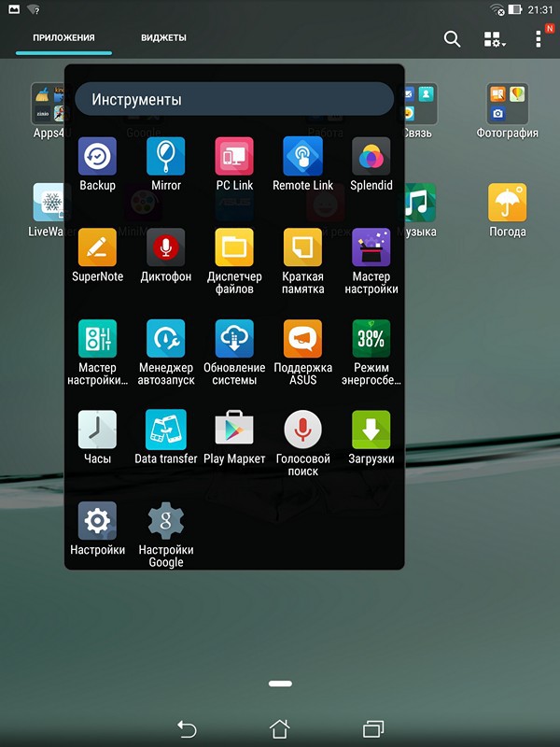Tap the page indicator bar

click(x=280, y=684)
